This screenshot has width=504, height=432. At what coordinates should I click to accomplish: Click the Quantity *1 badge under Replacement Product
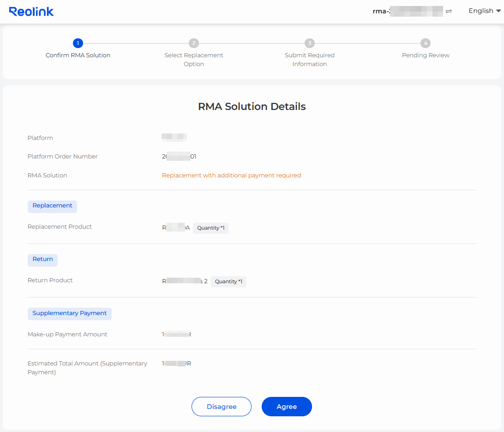[210, 228]
